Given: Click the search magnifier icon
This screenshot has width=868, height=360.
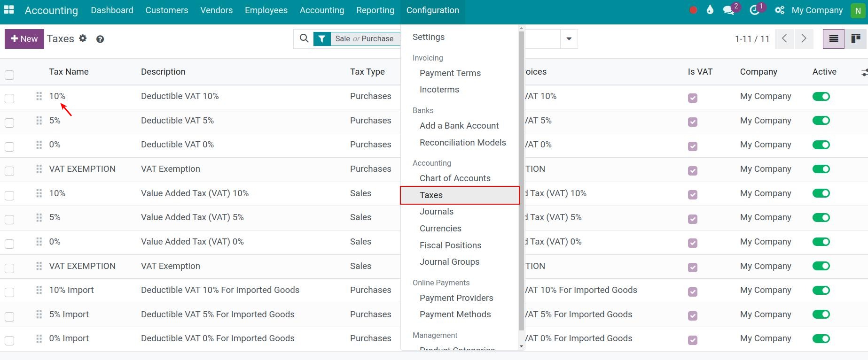Looking at the screenshot, I should click(x=304, y=38).
